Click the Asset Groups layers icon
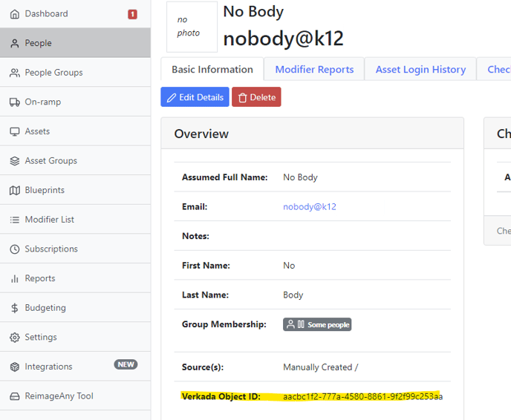511x420 pixels. click(x=15, y=161)
